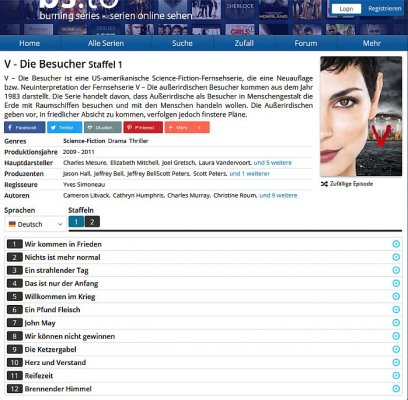Open episode title Die Ketzergabel
408x400 pixels.
(x=50, y=349)
